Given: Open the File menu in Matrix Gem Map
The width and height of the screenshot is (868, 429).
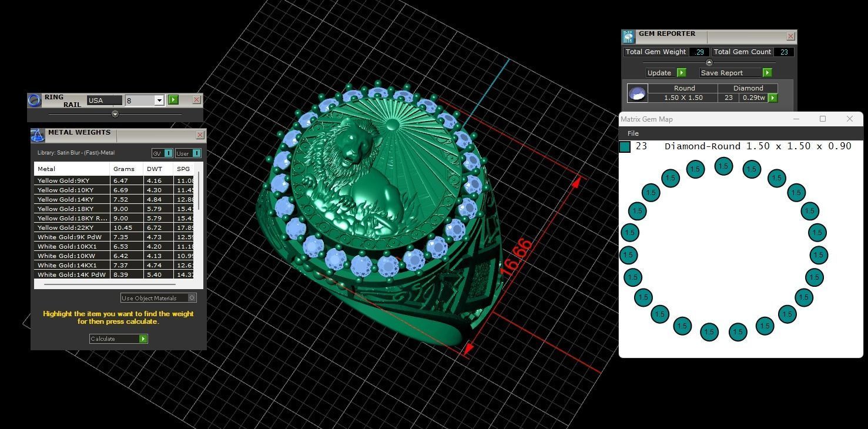Looking at the screenshot, I should coord(633,133).
